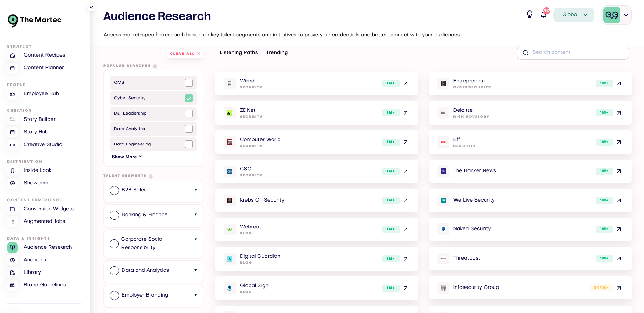Open Conversion Widgets icon
644x313 pixels.
pyautogui.click(x=13, y=209)
